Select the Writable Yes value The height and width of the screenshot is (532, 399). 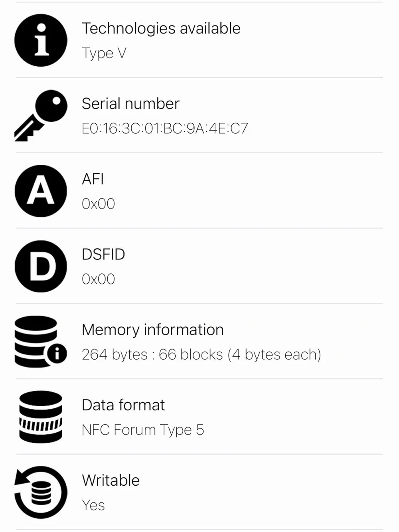point(93,505)
